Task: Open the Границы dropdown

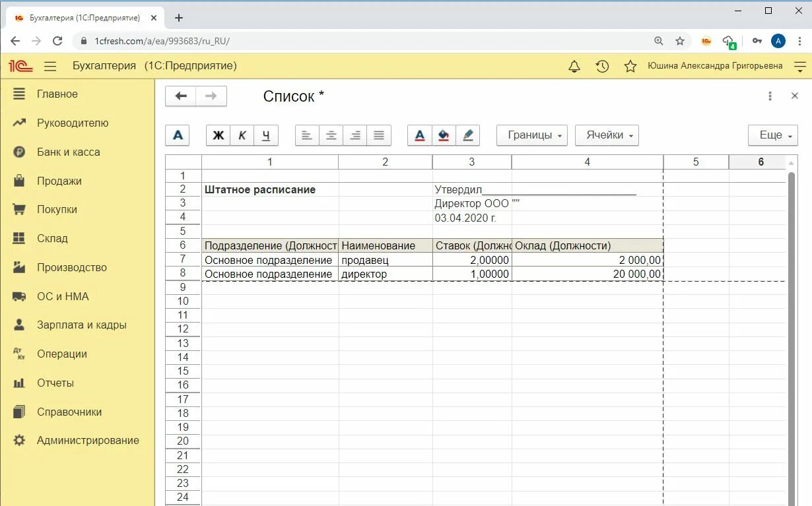Action: (532, 135)
